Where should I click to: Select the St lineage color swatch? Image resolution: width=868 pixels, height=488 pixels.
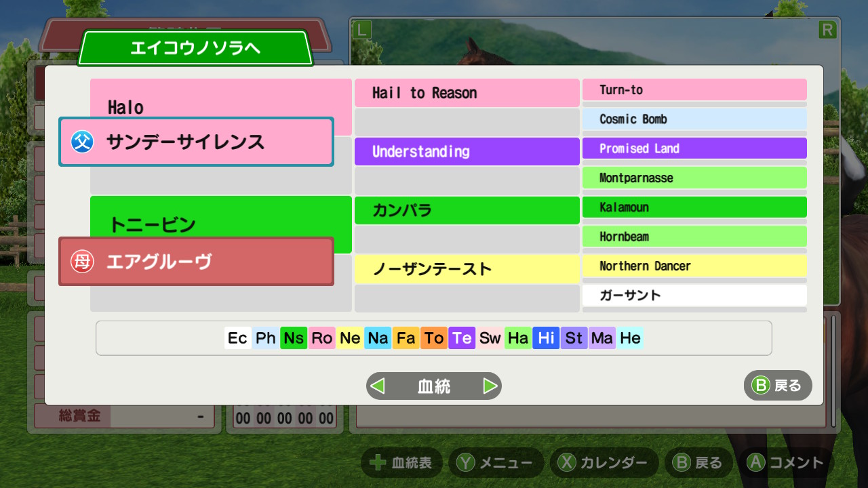[x=574, y=338]
